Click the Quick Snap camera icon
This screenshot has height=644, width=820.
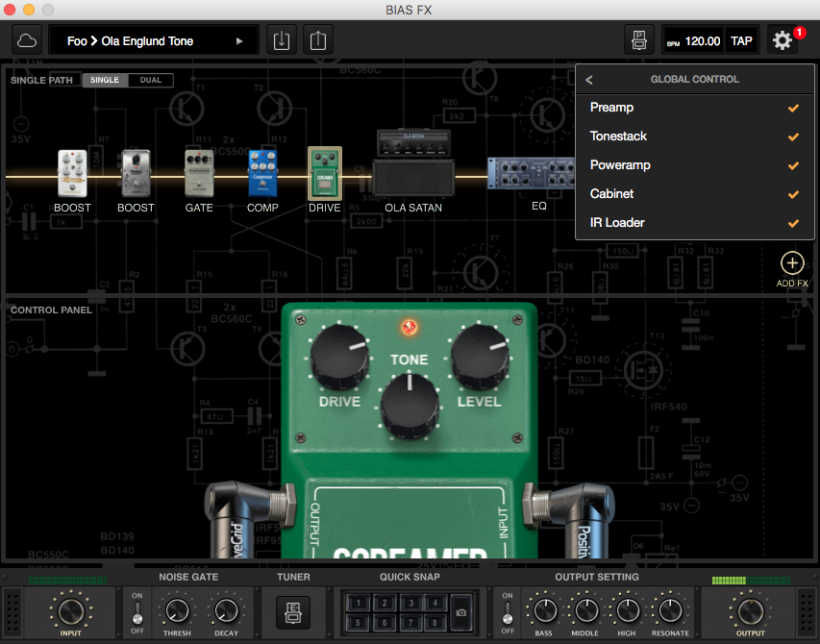(460, 612)
